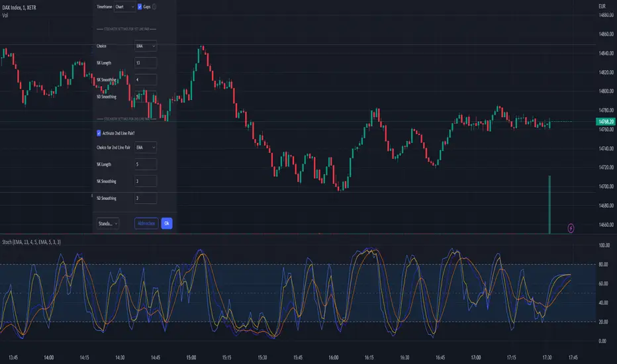Image resolution: width=617 pixels, height=364 pixels.
Task: Click the Abbrechen button
Action: [x=146, y=224]
